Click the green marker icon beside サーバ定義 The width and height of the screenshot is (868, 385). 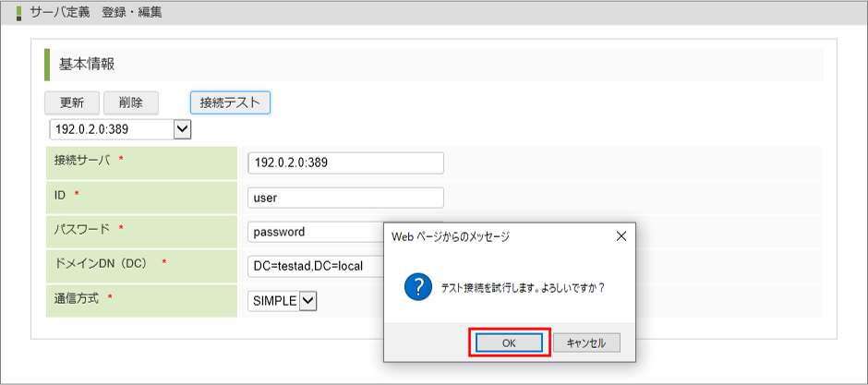(18, 13)
